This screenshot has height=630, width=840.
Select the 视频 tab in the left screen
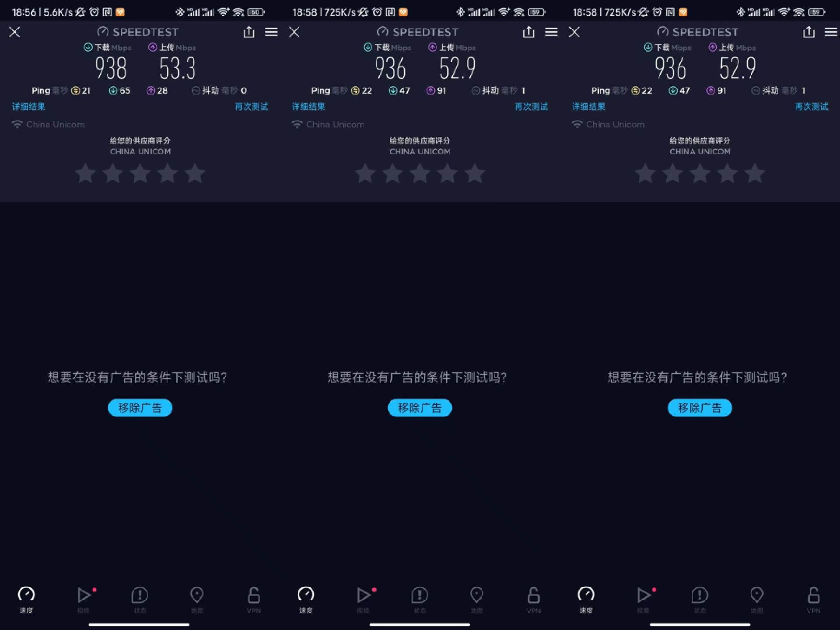[x=84, y=600]
